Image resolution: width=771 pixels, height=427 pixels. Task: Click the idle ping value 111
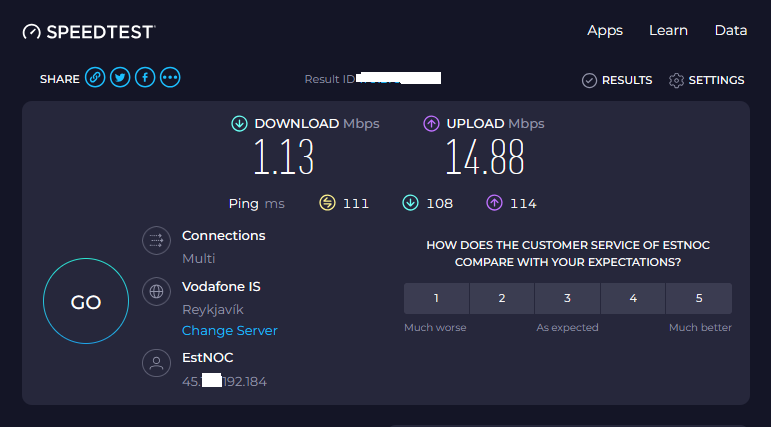pyautogui.click(x=356, y=204)
